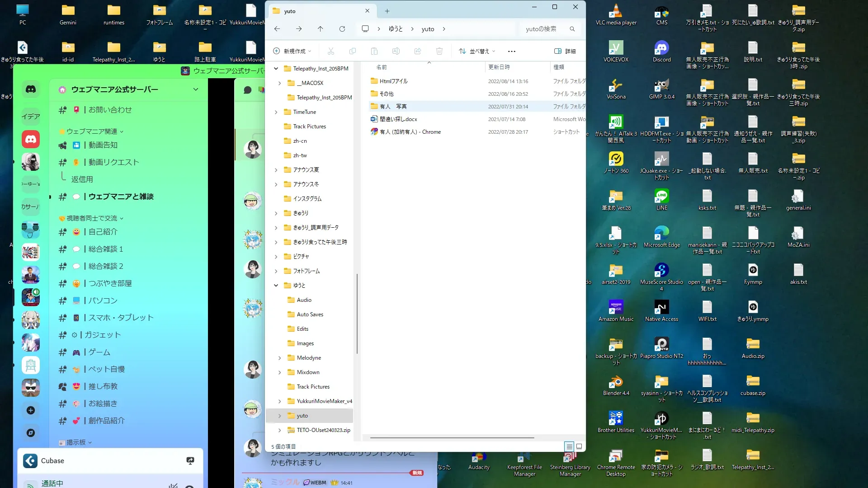
Task: Open the 新規作成 dropdown
Action: point(293,52)
